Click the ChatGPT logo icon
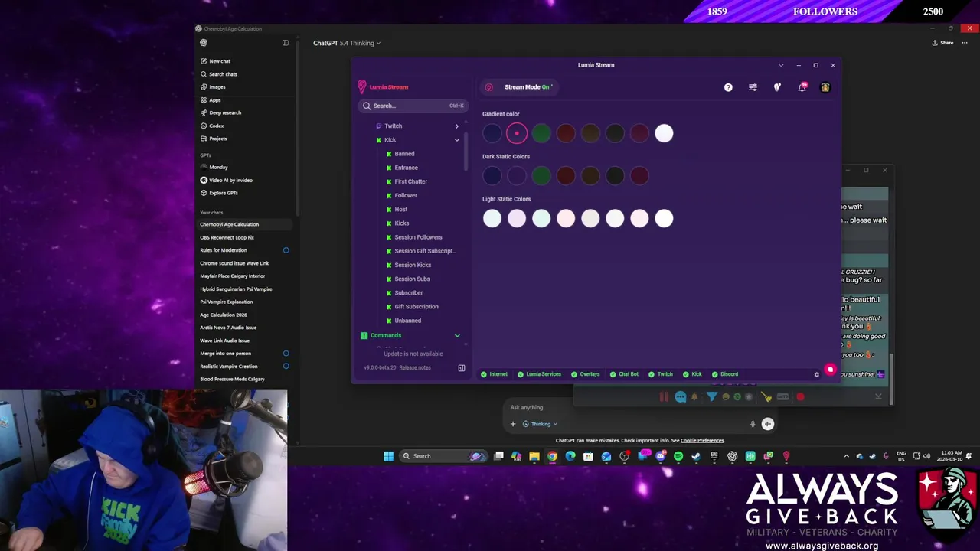 pyautogui.click(x=204, y=43)
